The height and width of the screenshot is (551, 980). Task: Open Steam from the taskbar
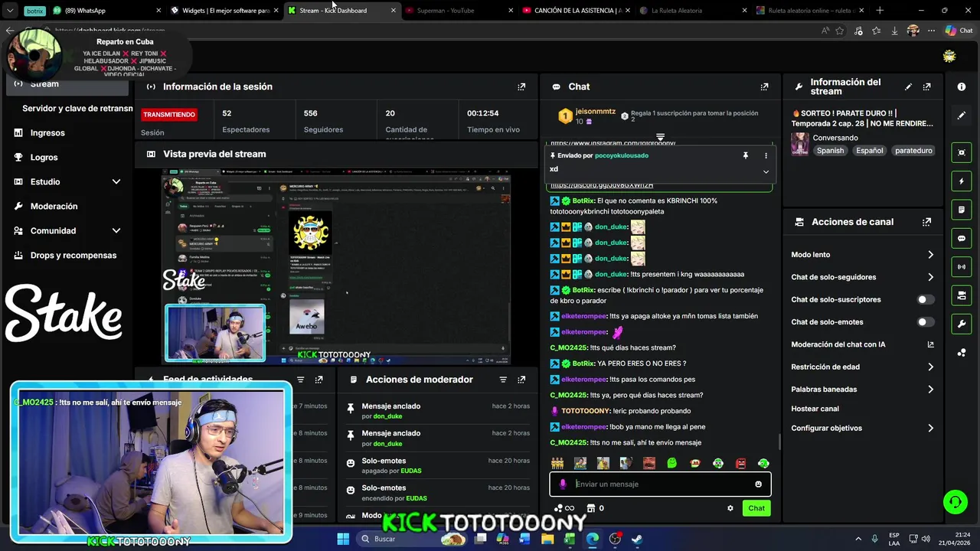[x=636, y=539]
